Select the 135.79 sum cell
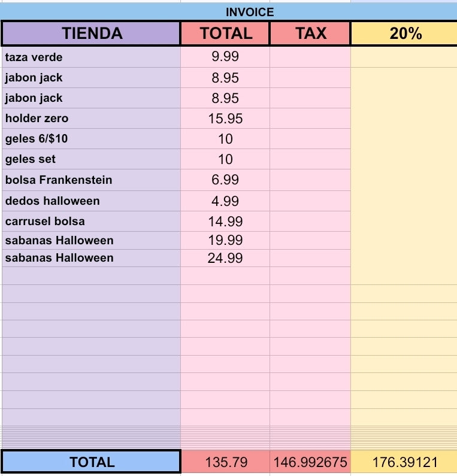This screenshot has width=457, height=476. (x=225, y=462)
